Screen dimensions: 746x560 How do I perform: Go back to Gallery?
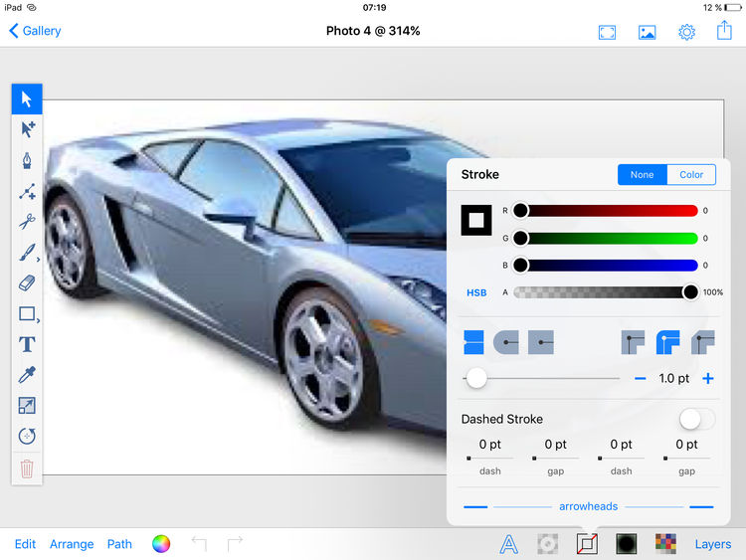point(35,31)
